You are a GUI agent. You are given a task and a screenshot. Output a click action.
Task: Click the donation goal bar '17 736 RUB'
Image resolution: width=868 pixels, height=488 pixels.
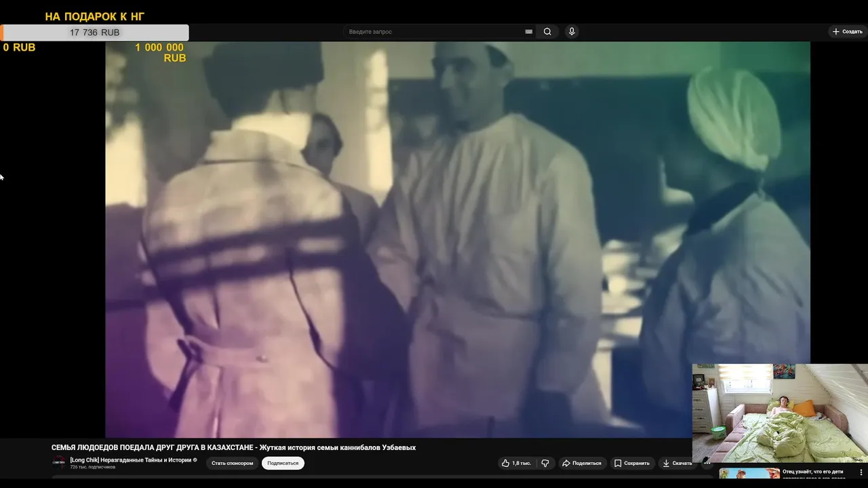(x=94, y=33)
